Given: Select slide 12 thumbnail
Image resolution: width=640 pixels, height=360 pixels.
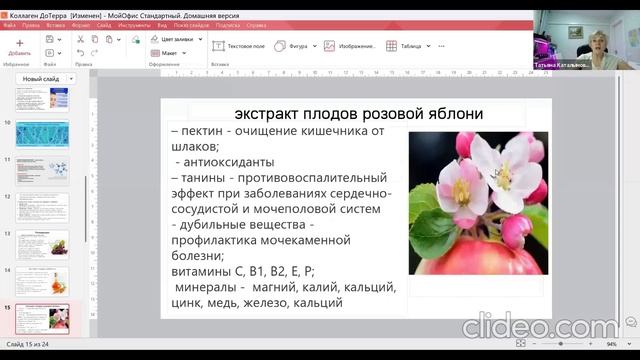Looking at the screenshot, I should tap(42, 208).
